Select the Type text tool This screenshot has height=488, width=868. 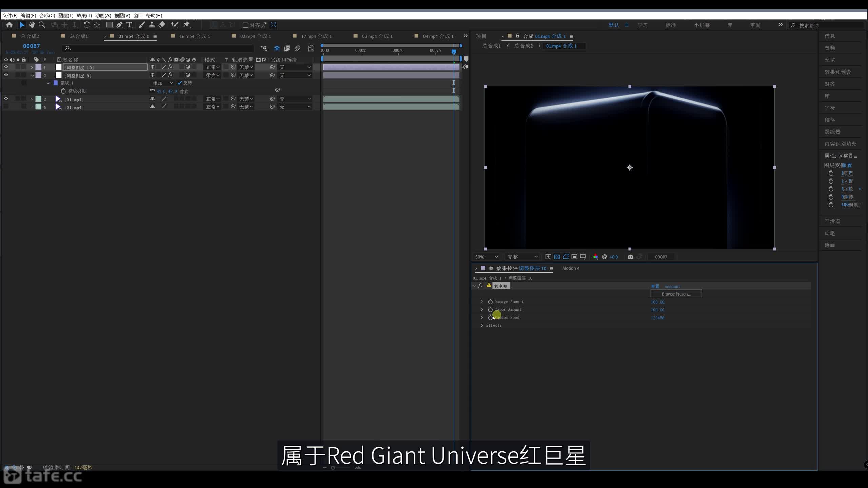click(129, 25)
